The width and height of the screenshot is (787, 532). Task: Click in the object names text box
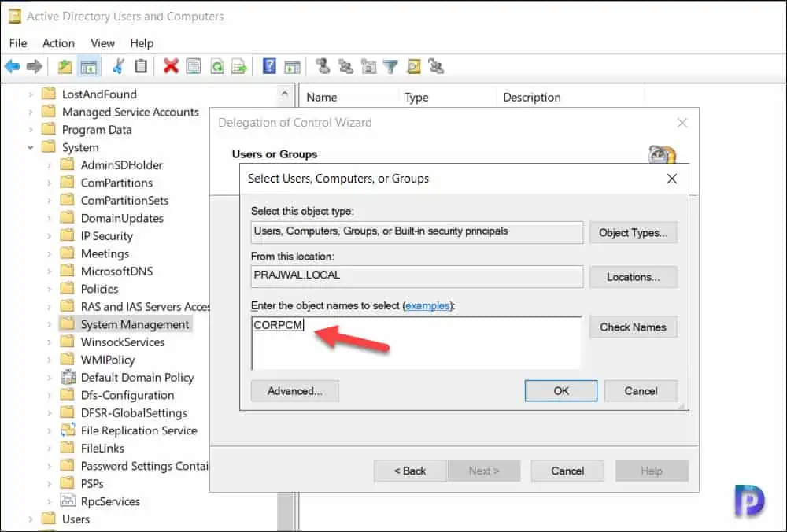coord(416,343)
